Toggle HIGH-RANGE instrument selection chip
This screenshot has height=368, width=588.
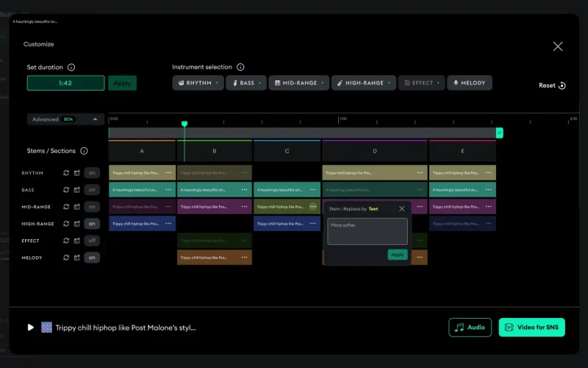click(x=364, y=83)
